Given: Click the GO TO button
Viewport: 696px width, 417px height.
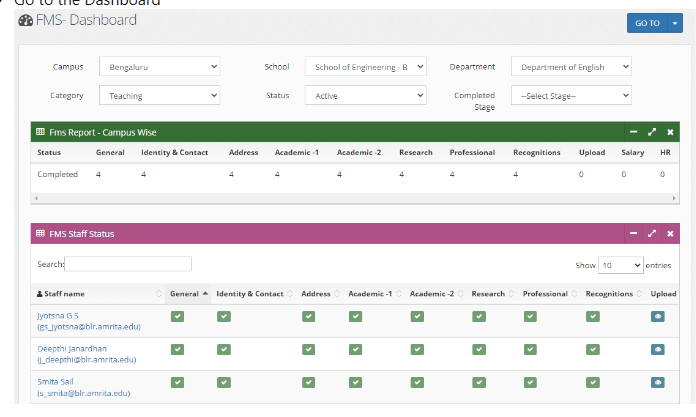Looking at the screenshot, I should pos(647,23).
